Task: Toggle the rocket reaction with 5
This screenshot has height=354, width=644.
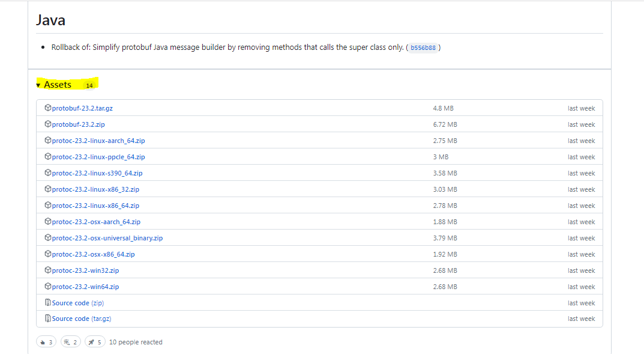Action: point(95,342)
